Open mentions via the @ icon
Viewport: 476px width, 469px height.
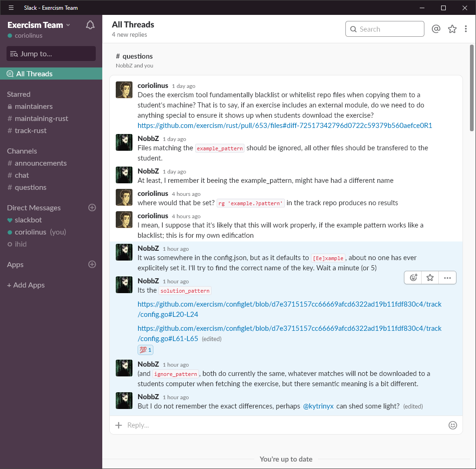coord(436,29)
